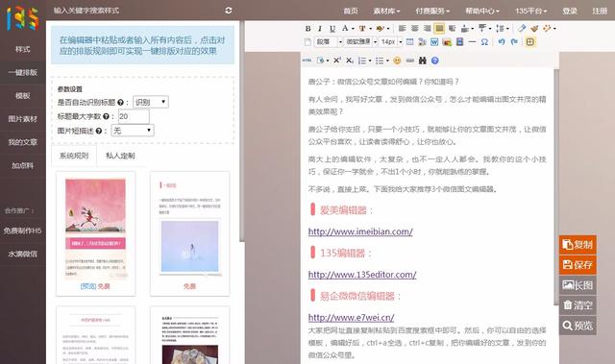This screenshot has width=615, height=364.
Task: Toggle underline formatting
Action: [332, 29]
